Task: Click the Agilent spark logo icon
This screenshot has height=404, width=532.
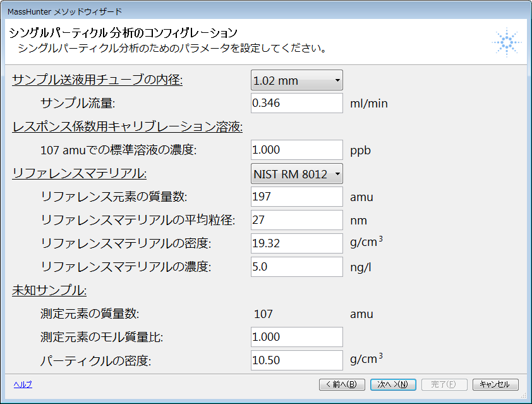Action: click(507, 42)
